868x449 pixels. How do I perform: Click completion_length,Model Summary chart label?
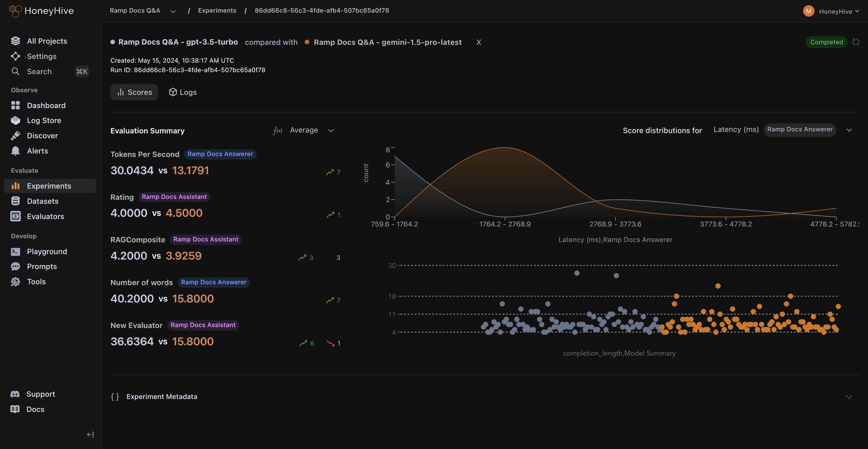pyautogui.click(x=619, y=353)
